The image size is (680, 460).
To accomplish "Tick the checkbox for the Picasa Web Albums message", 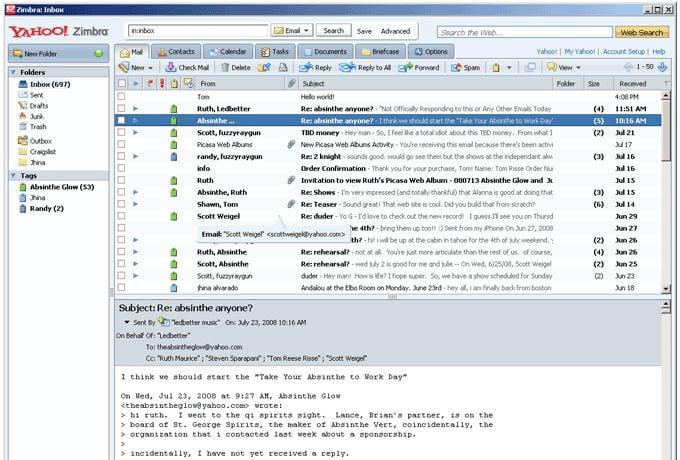I will point(121,144).
